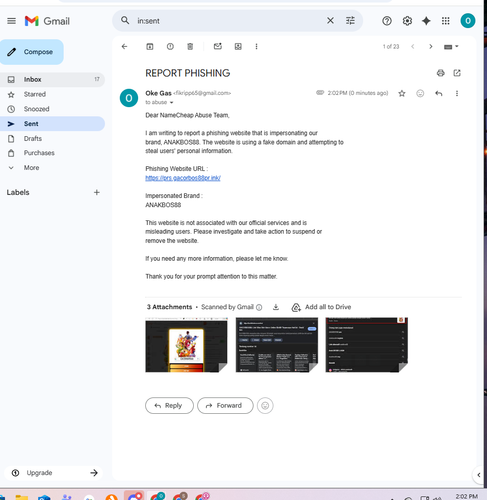
Task: Click the Reply button
Action: coord(169,406)
